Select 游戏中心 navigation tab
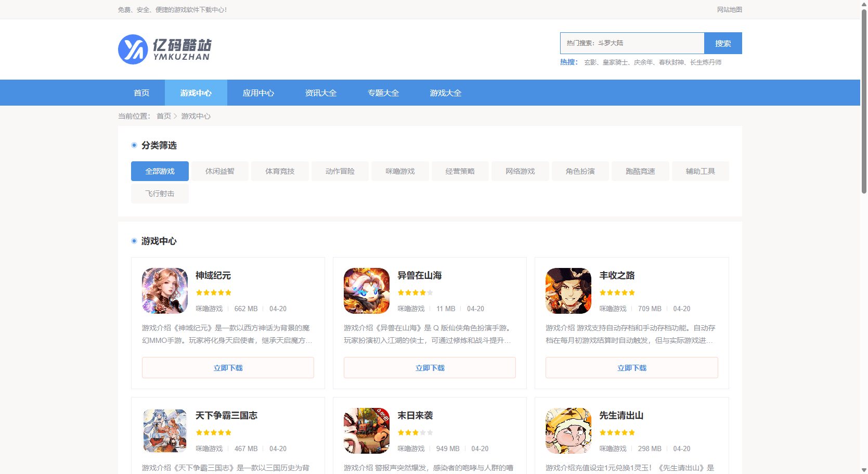The image size is (868, 474). tap(196, 93)
